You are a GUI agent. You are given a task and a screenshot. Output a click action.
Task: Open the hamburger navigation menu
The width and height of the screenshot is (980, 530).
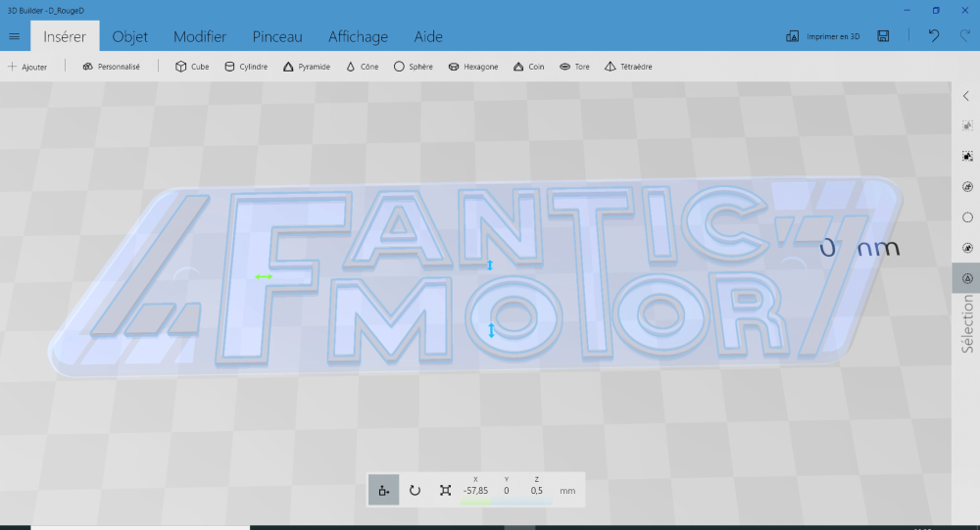[x=14, y=36]
